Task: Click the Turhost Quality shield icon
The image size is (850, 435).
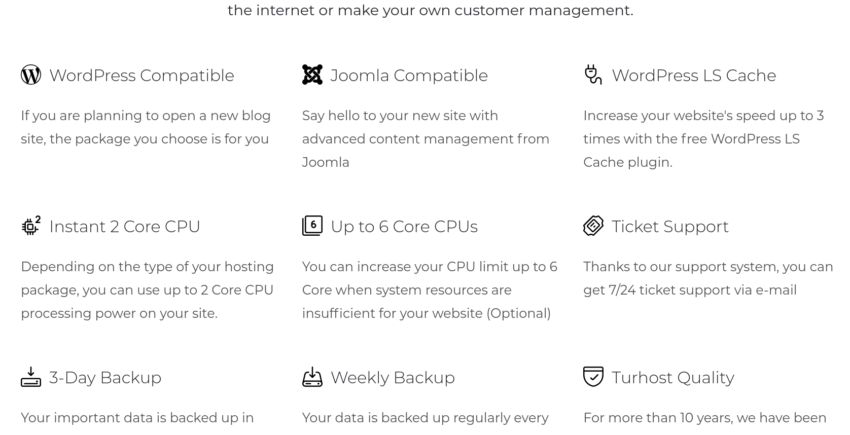Action: point(593,376)
